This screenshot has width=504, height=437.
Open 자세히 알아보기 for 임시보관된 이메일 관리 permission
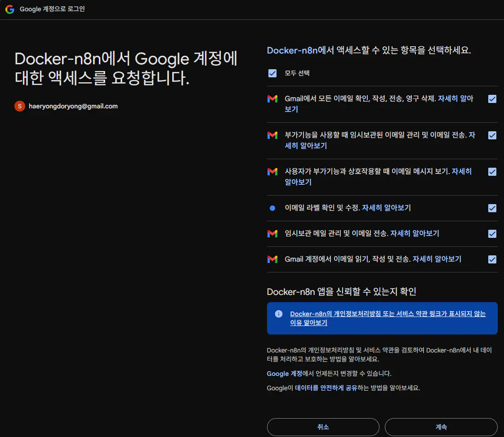(x=306, y=146)
